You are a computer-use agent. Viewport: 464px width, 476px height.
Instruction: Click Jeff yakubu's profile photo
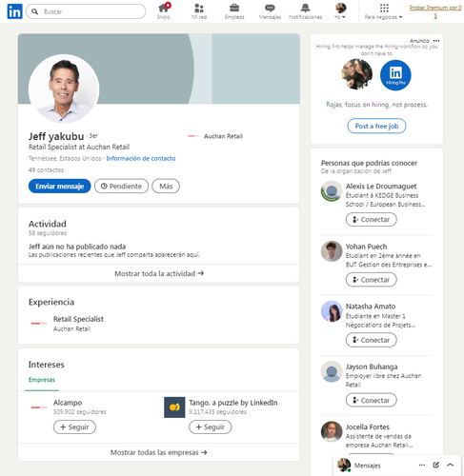[x=64, y=89]
